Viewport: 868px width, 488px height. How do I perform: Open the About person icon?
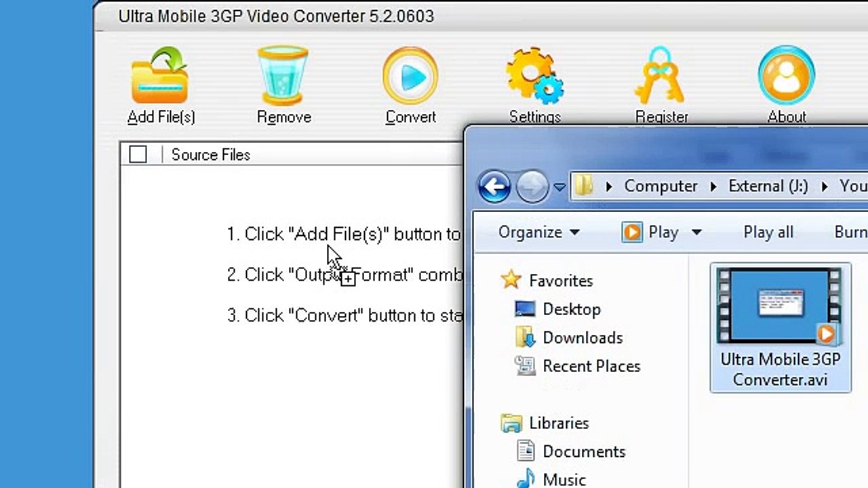click(x=787, y=75)
